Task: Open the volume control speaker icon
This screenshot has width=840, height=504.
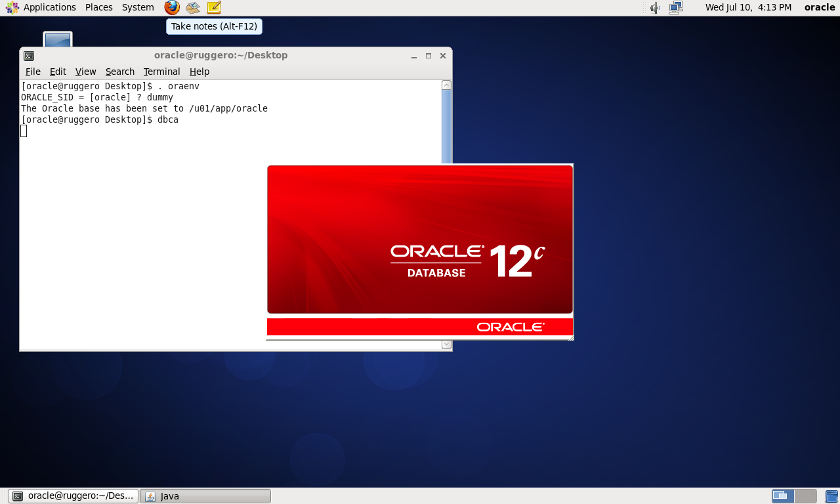Action: coord(654,7)
